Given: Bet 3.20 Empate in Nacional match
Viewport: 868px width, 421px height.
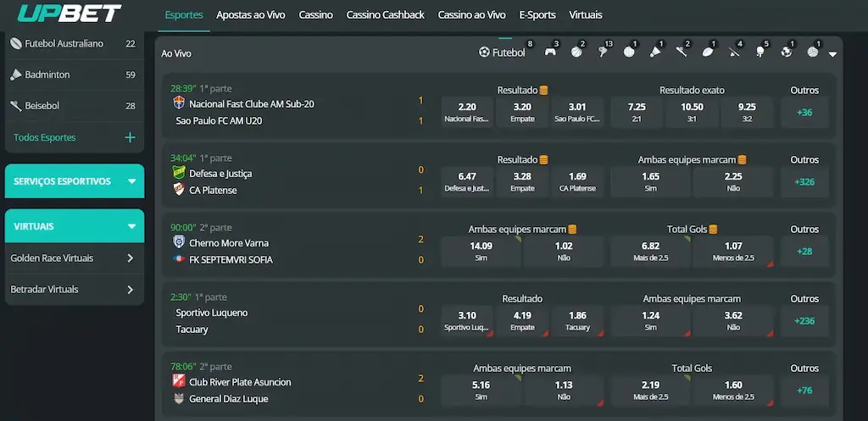Looking at the screenshot, I should coord(522,113).
